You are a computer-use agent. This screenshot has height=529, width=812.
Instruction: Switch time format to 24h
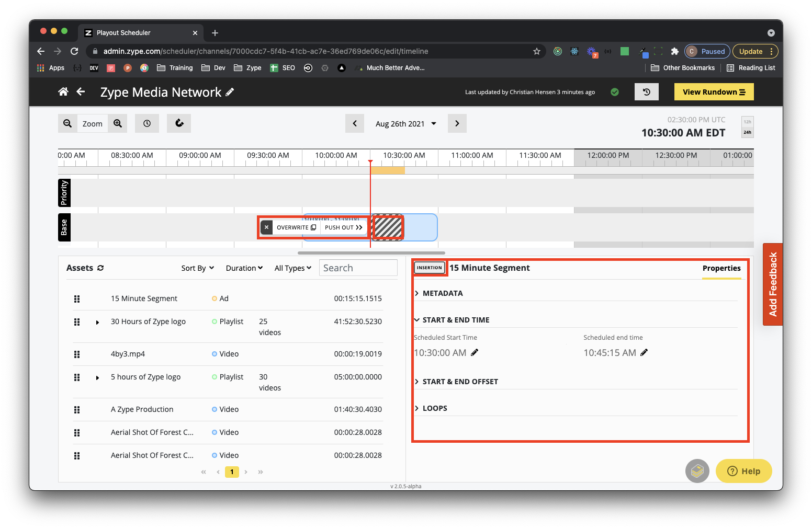(x=748, y=132)
